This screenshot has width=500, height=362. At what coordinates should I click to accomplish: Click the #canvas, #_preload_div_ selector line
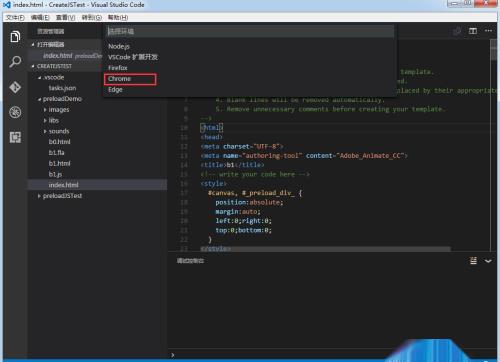pyautogui.click(x=255, y=193)
